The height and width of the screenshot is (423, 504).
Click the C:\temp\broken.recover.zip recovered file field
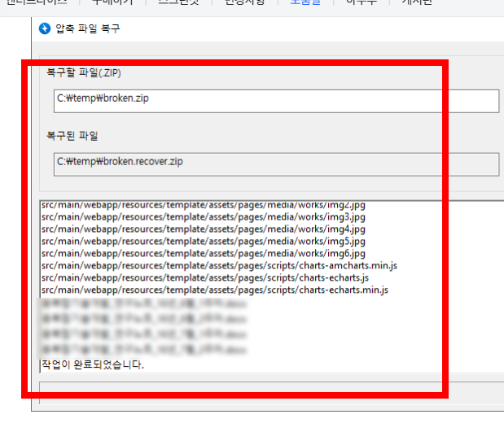coord(277,164)
